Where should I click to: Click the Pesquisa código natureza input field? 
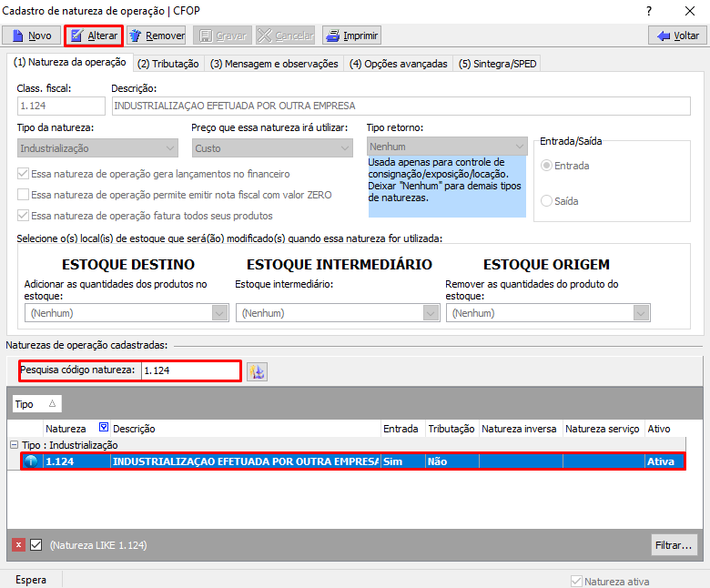(190, 370)
